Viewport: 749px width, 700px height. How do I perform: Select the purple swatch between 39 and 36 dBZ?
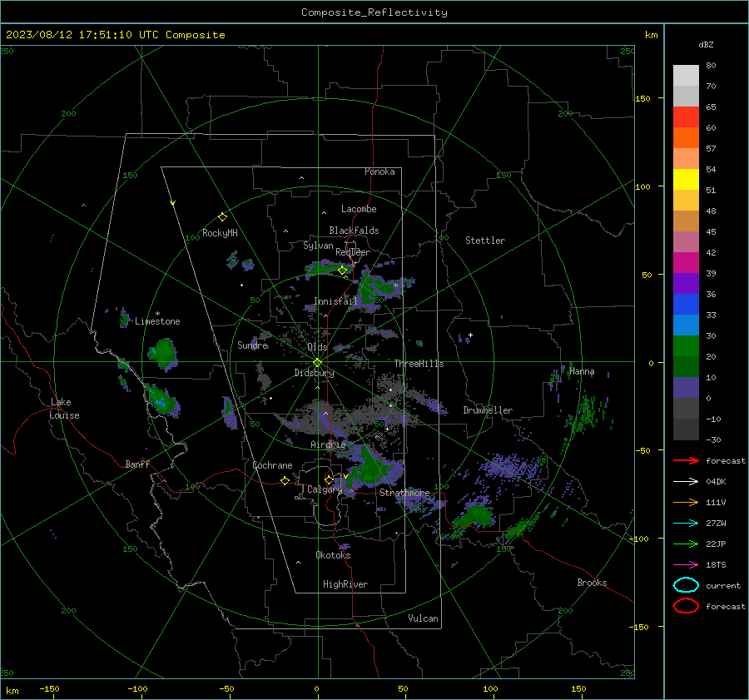click(x=686, y=283)
